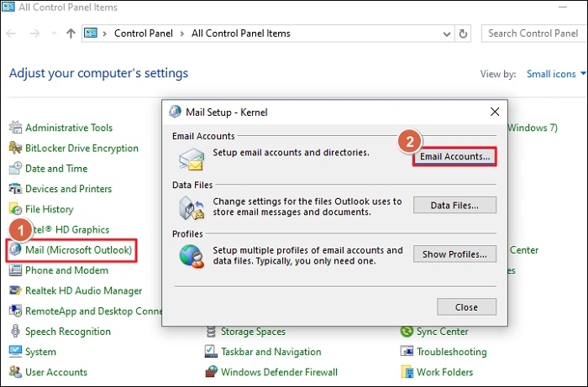This screenshot has height=387, width=588.
Task: Open the BitLocker Drive Encryption link
Action: 81,148
